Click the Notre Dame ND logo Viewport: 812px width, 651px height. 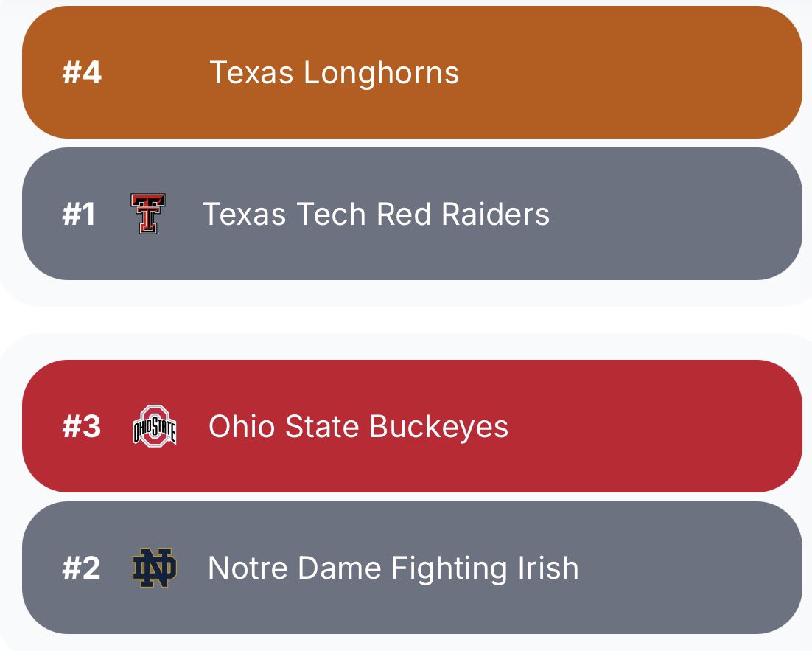click(x=155, y=568)
